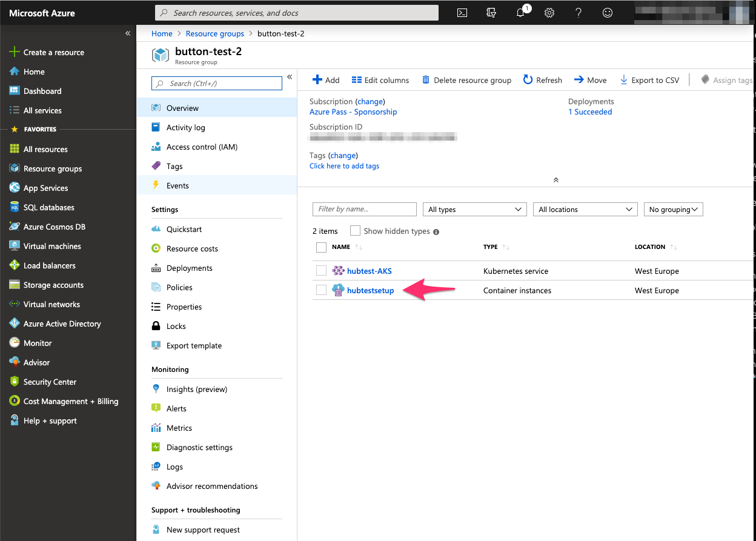Open hubtest-AKS resource link

370,271
